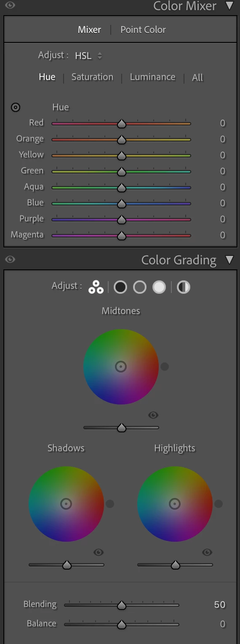The height and width of the screenshot is (644, 240).
Task: Show All HSL adjustments
Action: pyautogui.click(x=197, y=77)
